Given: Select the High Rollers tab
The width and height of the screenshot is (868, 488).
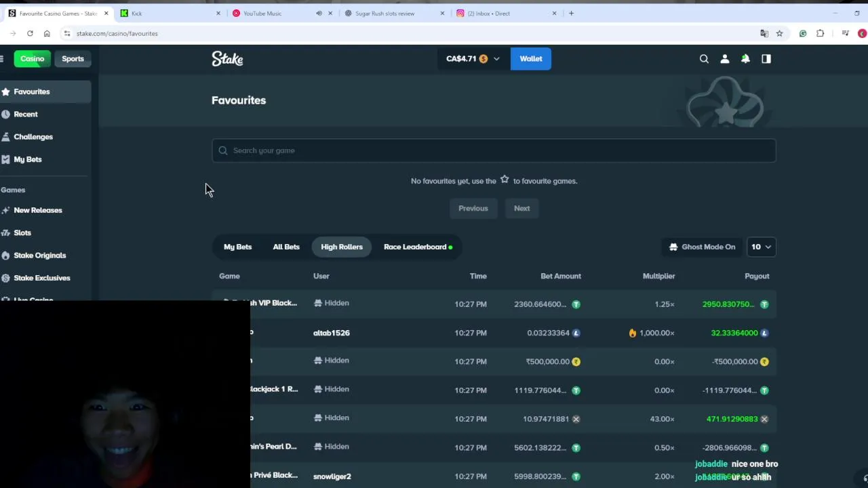Looking at the screenshot, I should click(342, 247).
